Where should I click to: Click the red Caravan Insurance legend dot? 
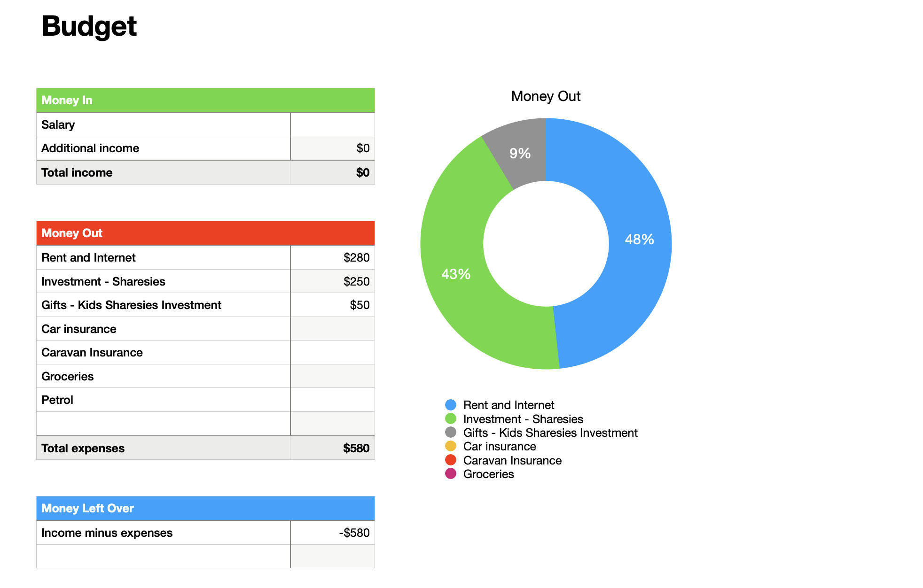(x=451, y=460)
